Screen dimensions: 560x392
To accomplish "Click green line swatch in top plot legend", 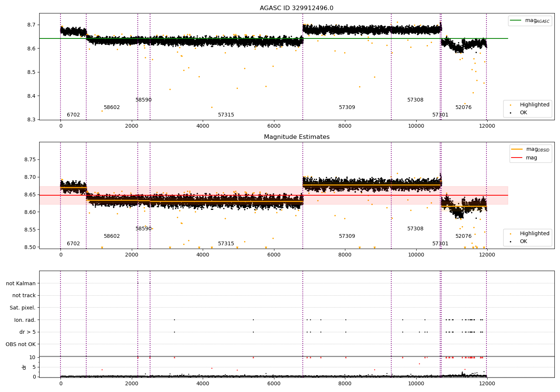I will [516, 21].
